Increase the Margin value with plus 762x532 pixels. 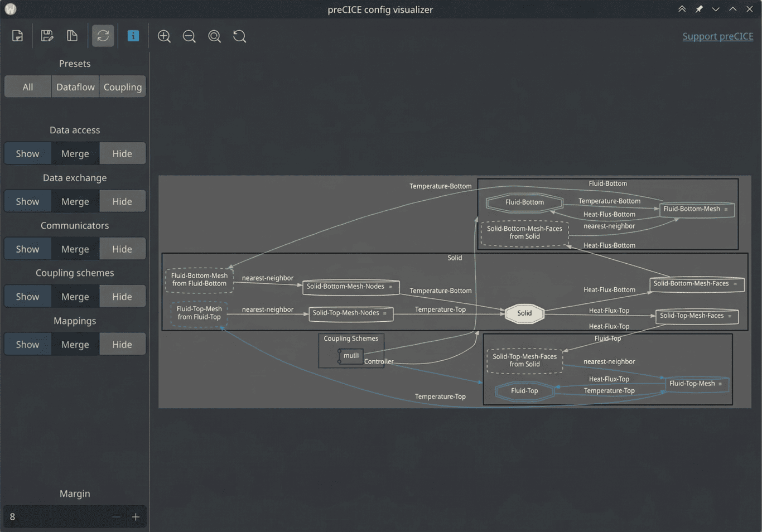(136, 517)
